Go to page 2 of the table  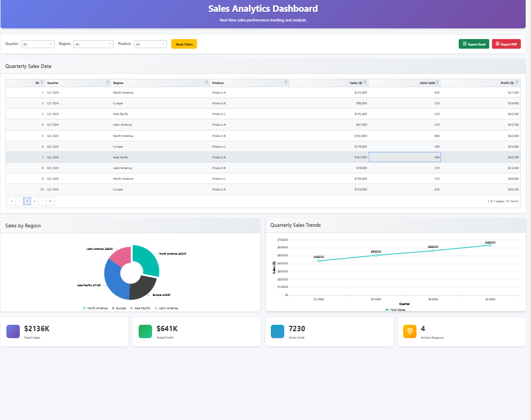pos(34,201)
